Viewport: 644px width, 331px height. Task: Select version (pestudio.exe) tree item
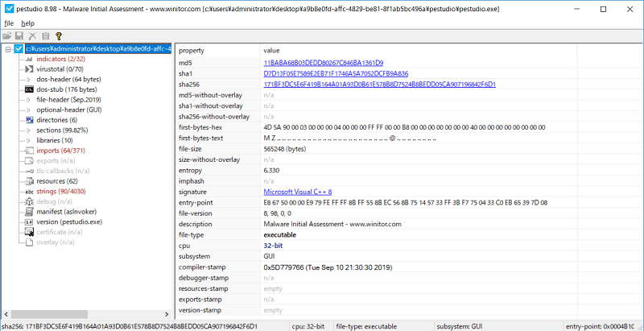69,221
